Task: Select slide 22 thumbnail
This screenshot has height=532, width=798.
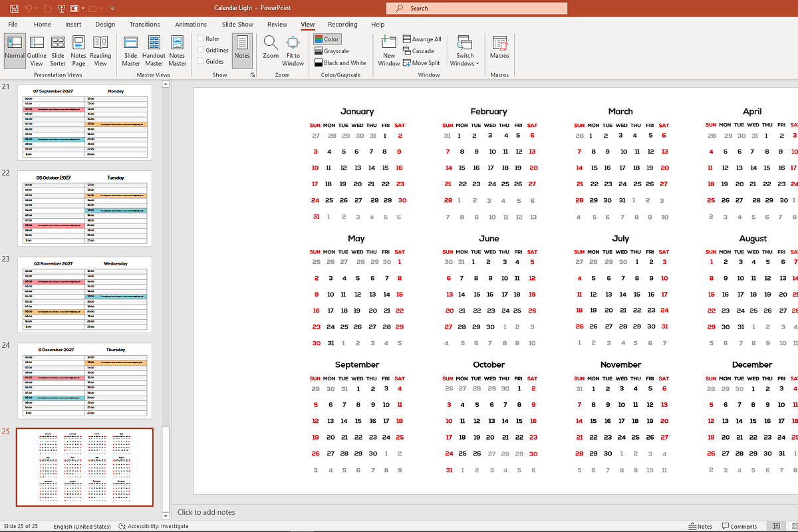Action: tap(84, 209)
